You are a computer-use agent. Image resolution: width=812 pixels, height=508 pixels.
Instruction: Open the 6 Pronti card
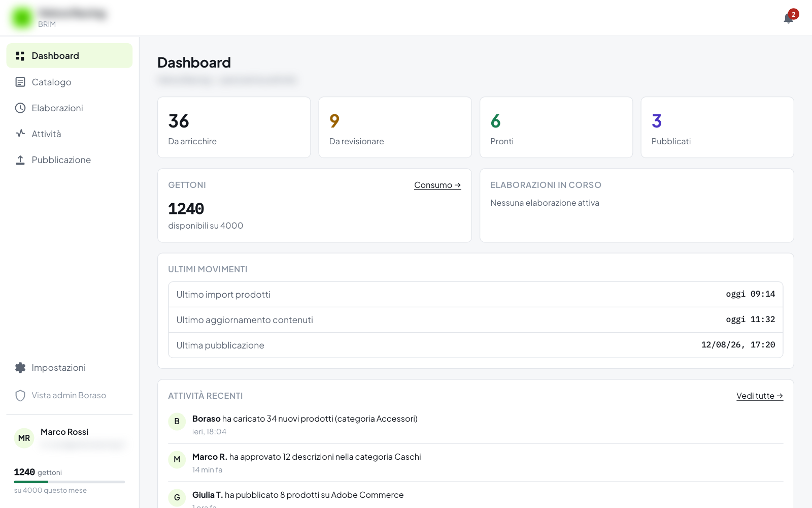[556, 128]
